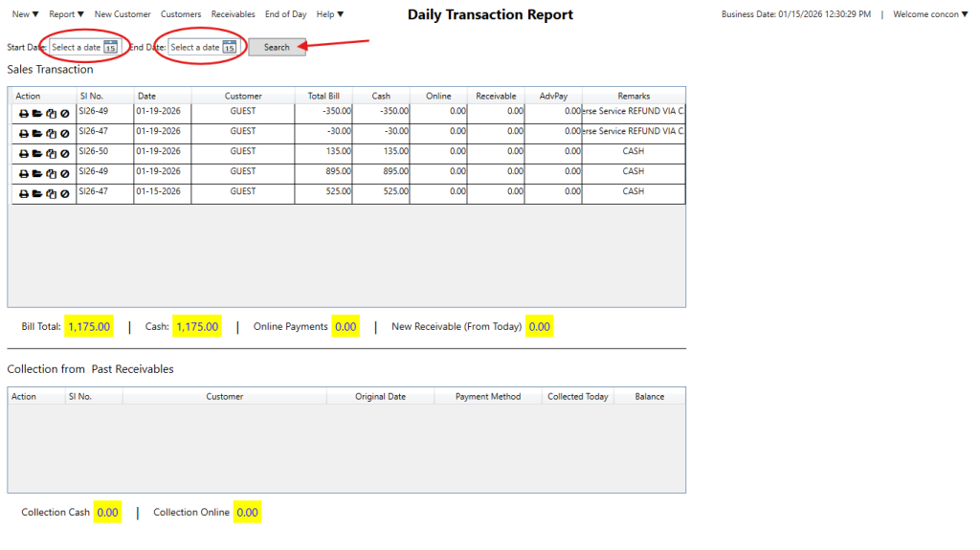Go to the Customers menu item
Screen dimensions: 980x550
point(181,14)
